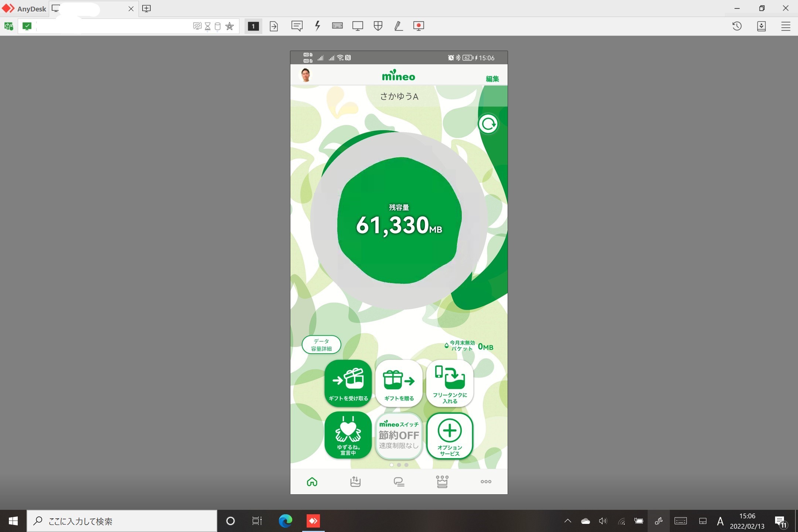
Task: Start session recording icon
Action: [x=419, y=26]
